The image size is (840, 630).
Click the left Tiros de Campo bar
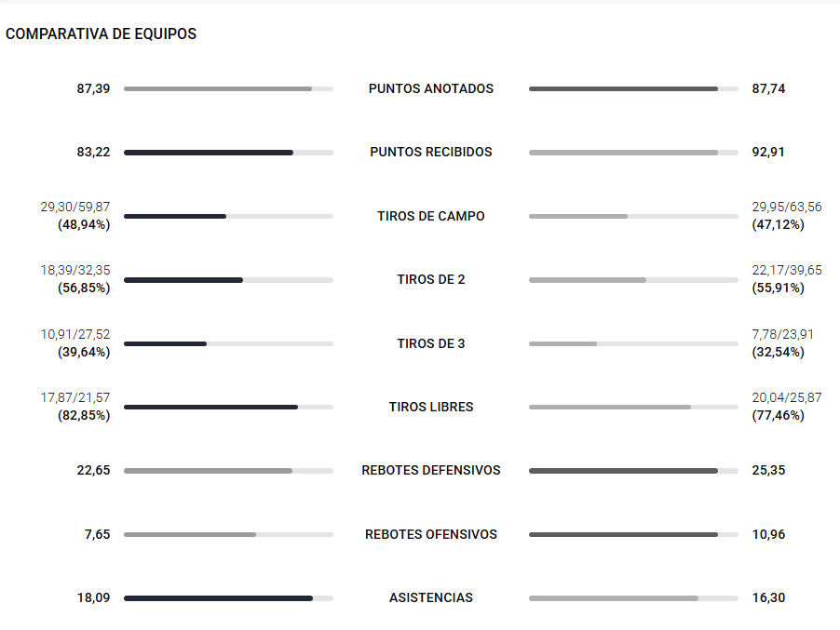tap(228, 217)
